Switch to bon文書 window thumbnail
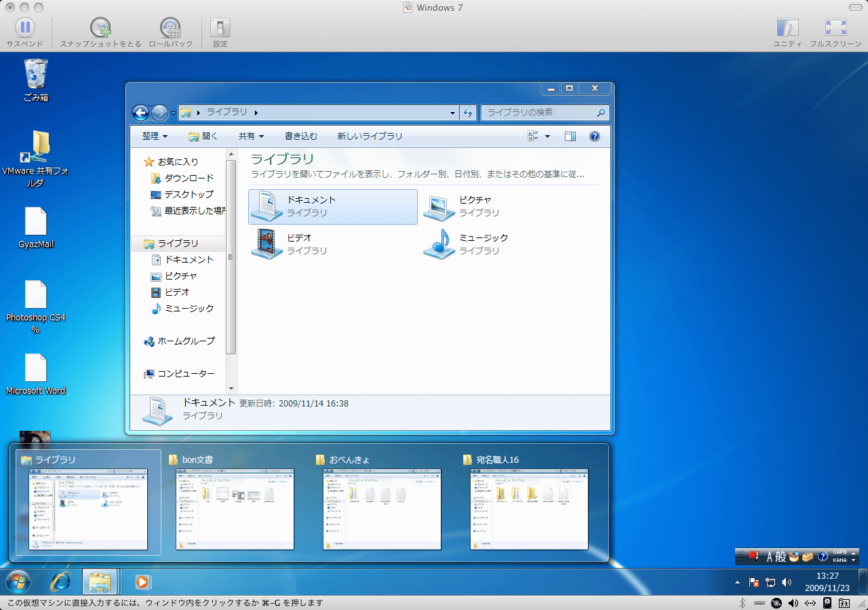Image resolution: width=868 pixels, height=610 pixels. [x=235, y=503]
